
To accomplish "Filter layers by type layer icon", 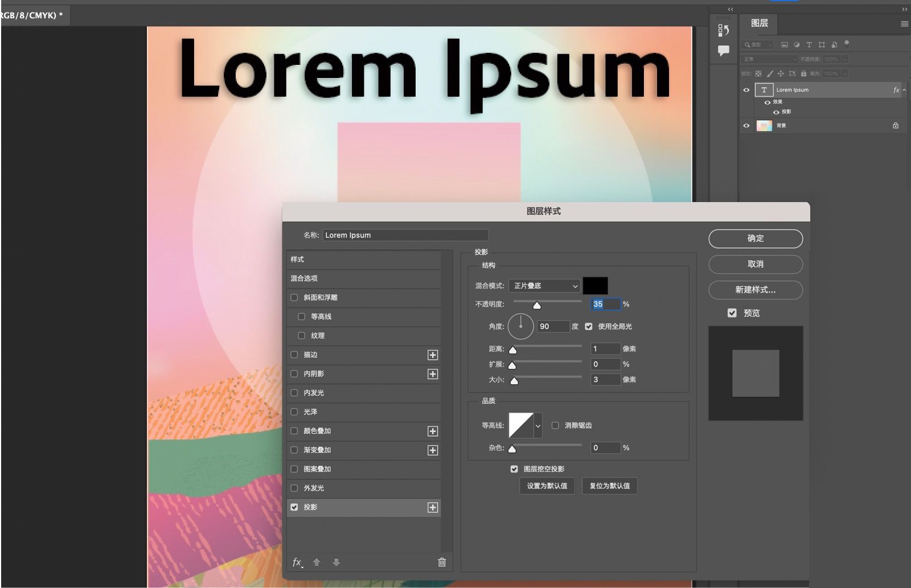I will pos(809,44).
